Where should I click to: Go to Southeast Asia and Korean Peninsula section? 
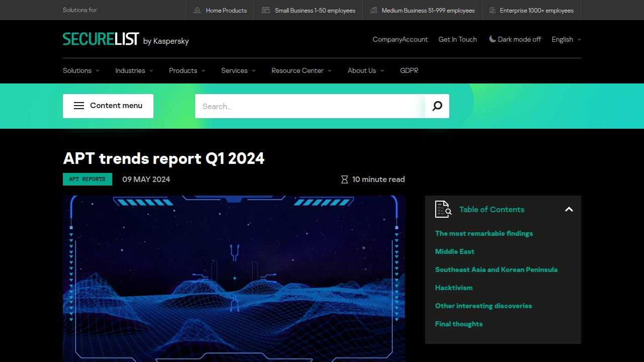pos(496,269)
